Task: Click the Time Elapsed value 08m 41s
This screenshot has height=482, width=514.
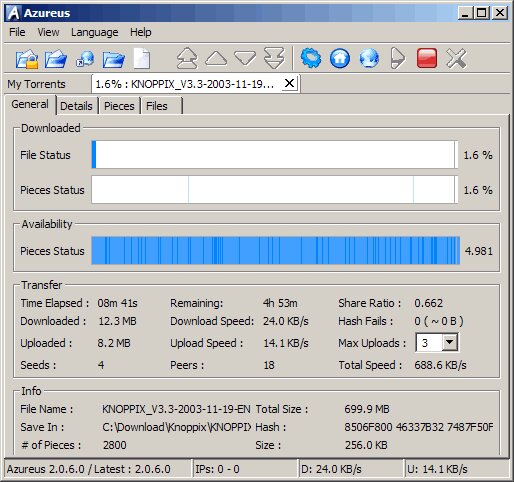Action: pos(117,303)
